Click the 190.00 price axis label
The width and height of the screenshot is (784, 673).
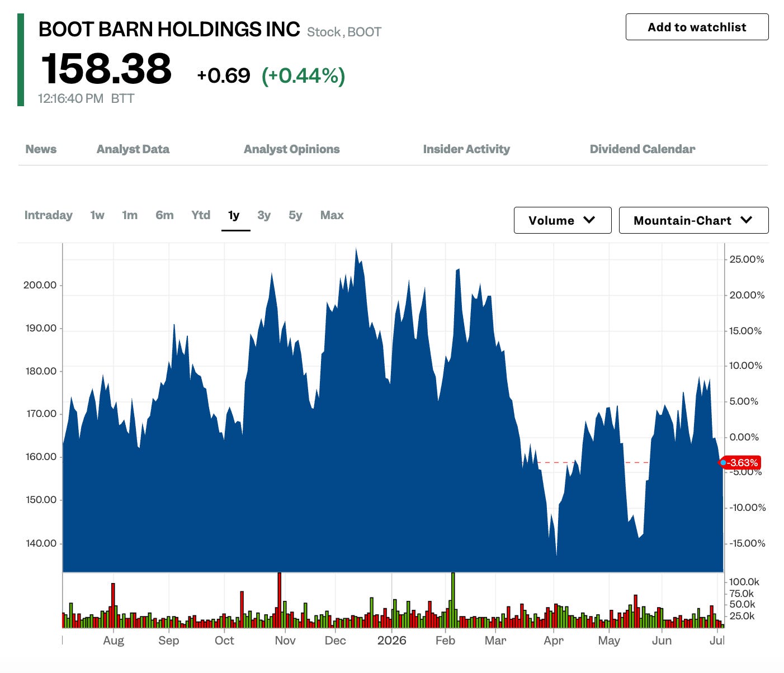pos(41,328)
